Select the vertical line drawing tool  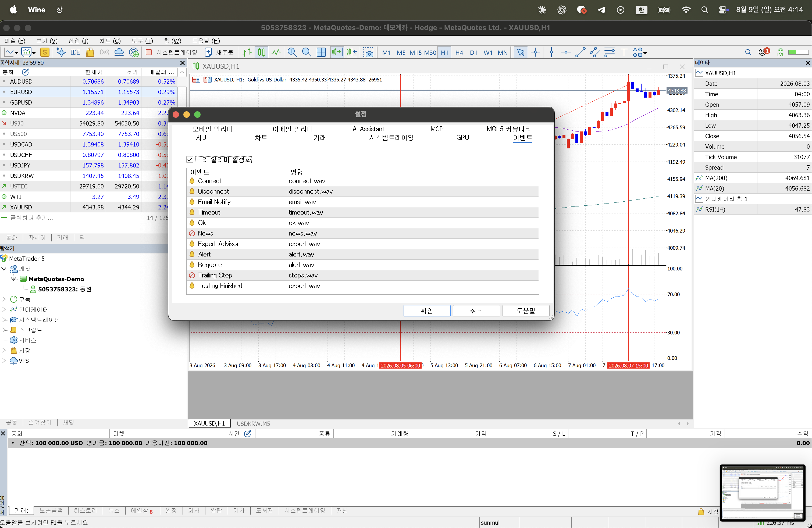[551, 52]
